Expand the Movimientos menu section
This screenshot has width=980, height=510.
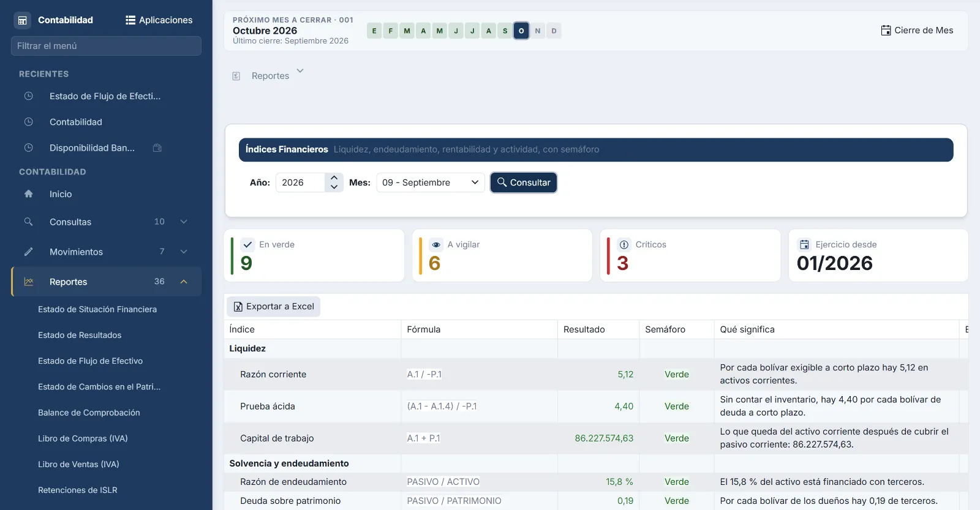click(x=184, y=252)
